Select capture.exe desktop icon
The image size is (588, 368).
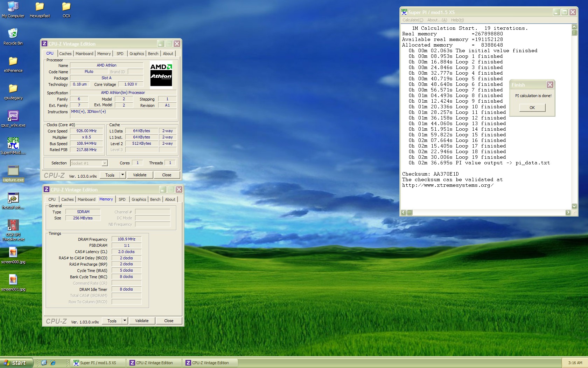13,173
